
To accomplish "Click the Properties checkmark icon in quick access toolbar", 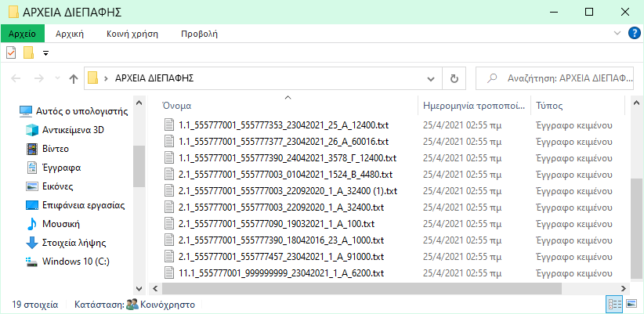I will click(x=11, y=52).
